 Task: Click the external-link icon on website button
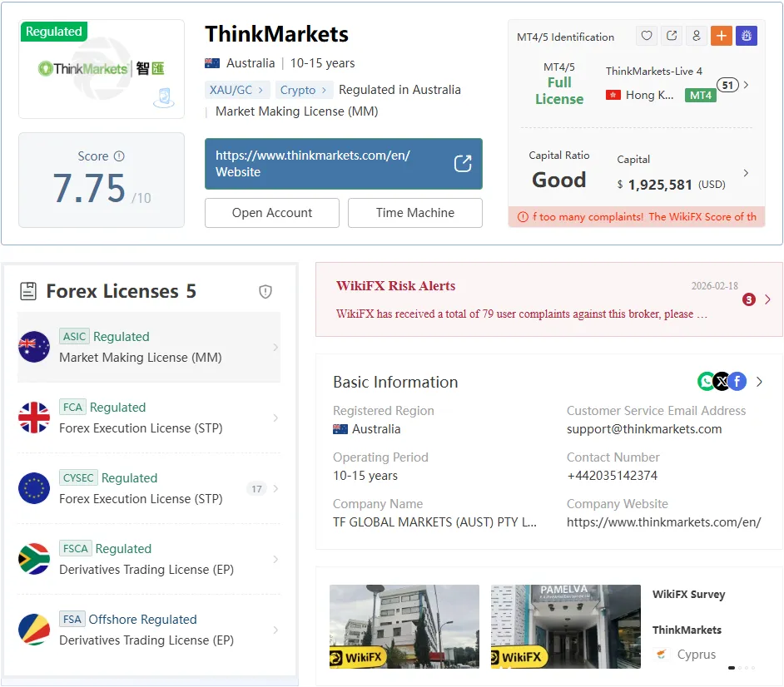tap(463, 163)
